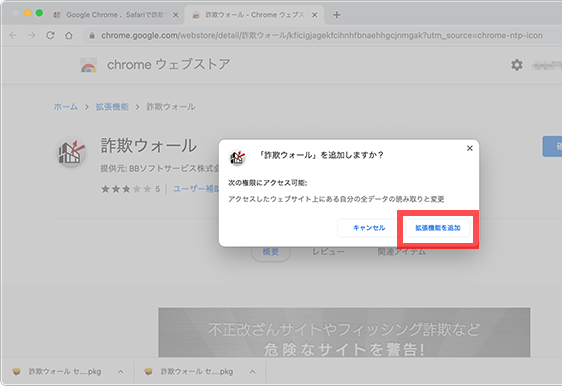Viewport: 562px width, 386px height.
Task: Open web store settings gear icon
Action: pyautogui.click(x=516, y=65)
